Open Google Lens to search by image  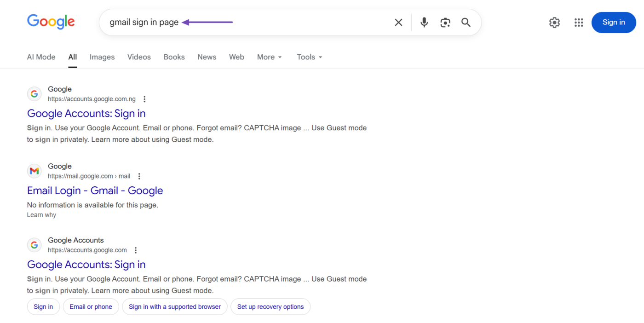click(x=445, y=22)
